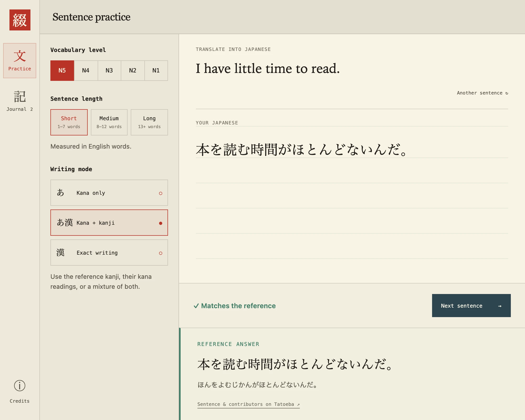Choose Short sentence length

coord(69,122)
